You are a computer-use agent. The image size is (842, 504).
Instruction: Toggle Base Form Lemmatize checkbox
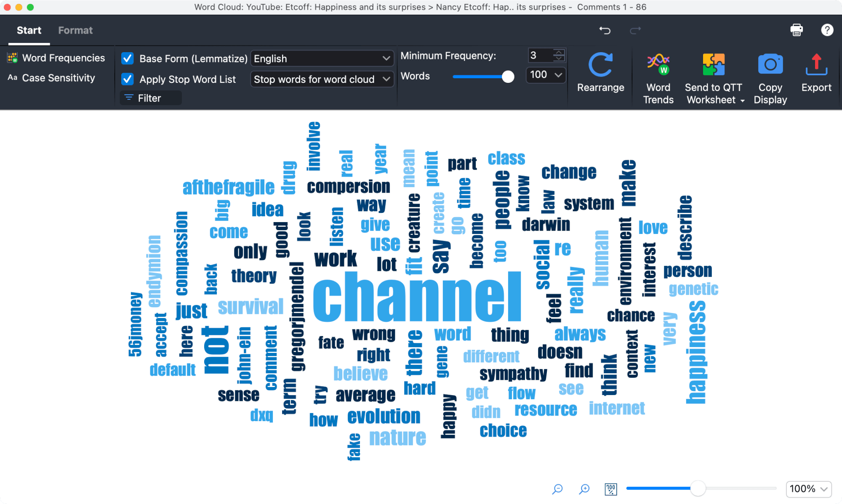click(127, 59)
